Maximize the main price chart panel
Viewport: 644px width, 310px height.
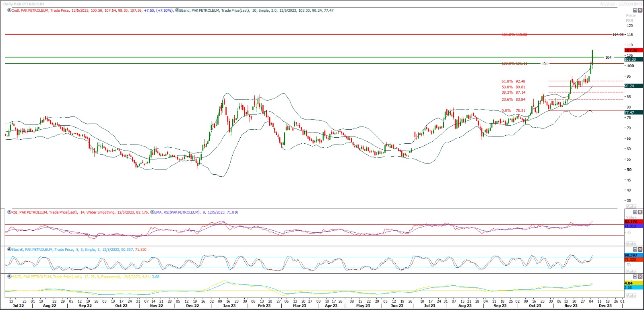coord(635,10)
